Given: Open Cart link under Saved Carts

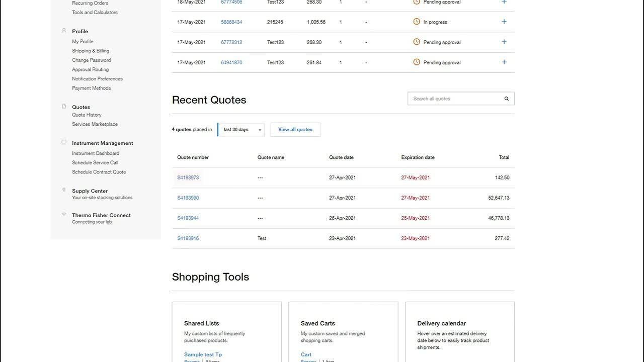Looking at the screenshot, I should tap(306, 354).
